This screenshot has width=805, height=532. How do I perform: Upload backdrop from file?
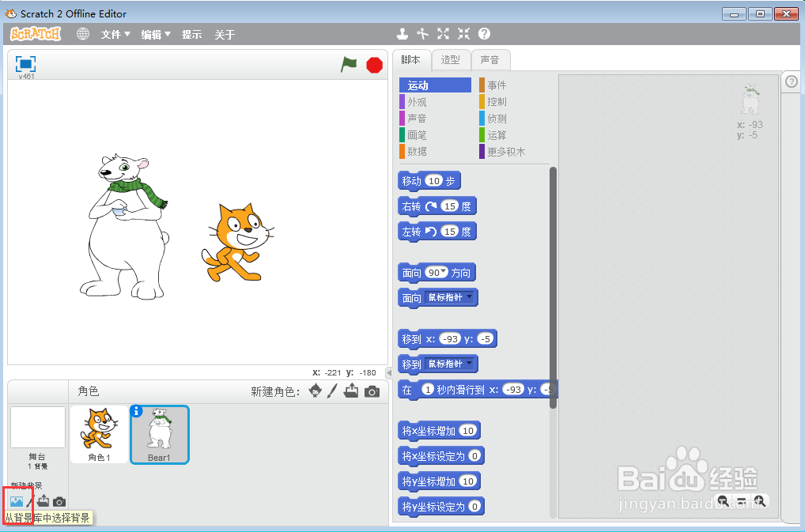[43, 500]
